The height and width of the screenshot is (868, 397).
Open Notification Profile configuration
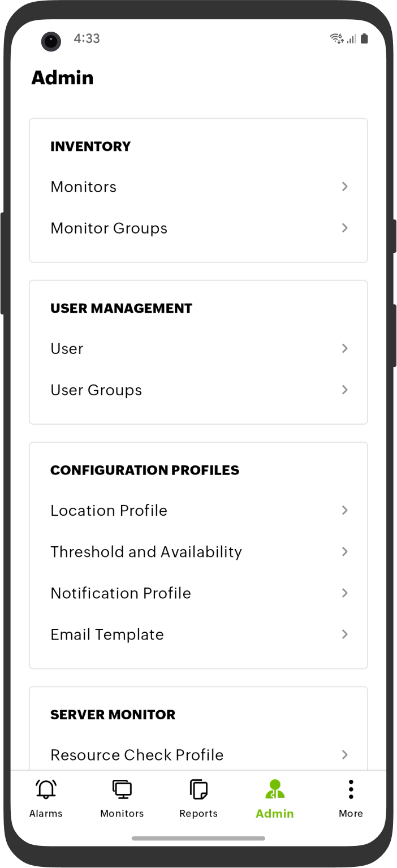(198, 593)
